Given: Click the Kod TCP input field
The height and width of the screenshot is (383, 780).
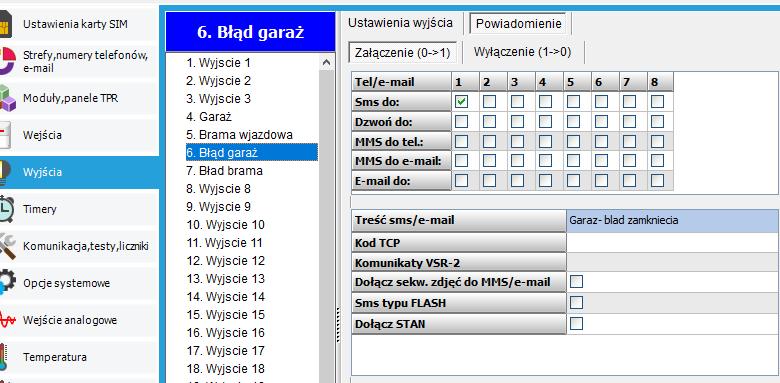Looking at the screenshot, I should tap(673, 242).
